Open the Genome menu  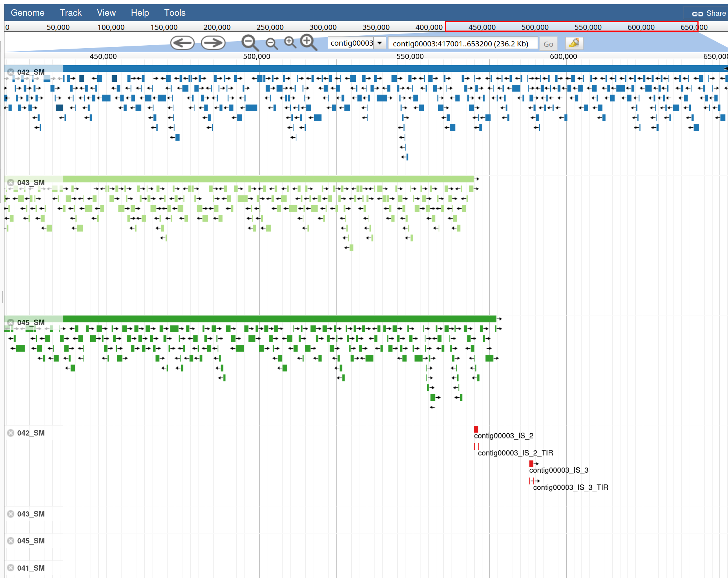[28, 13]
